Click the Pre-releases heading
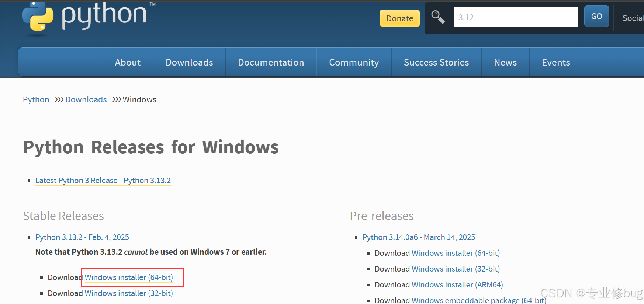The height and width of the screenshot is (304, 644). [382, 216]
